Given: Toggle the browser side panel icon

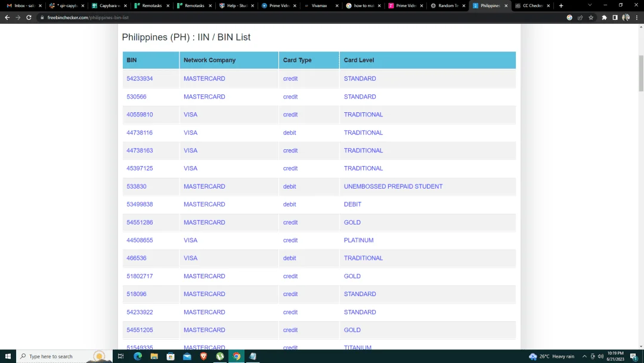Looking at the screenshot, I should pos(615,18).
